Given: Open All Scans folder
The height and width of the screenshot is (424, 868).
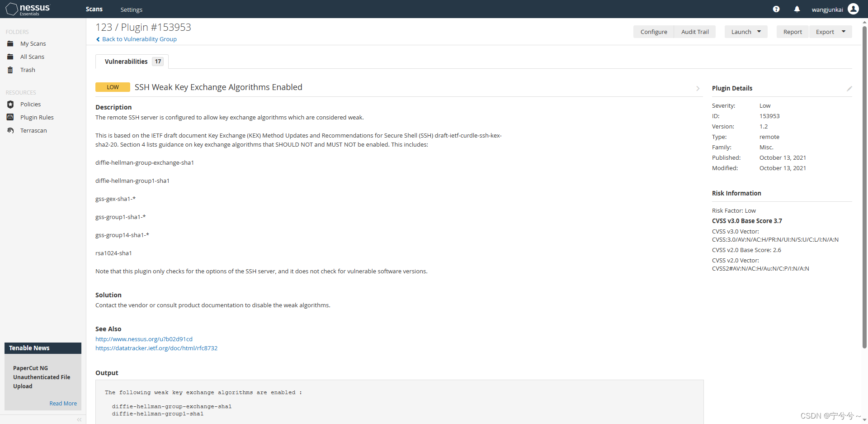Looking at the screenshot, I should click(32, 57).
